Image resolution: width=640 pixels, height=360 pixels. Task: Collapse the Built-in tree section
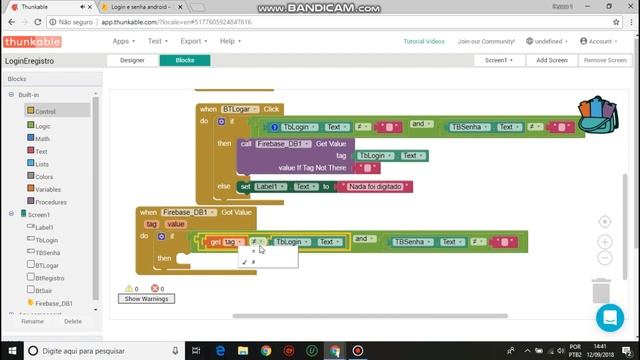pyautogui.click(x=11, y=95)
